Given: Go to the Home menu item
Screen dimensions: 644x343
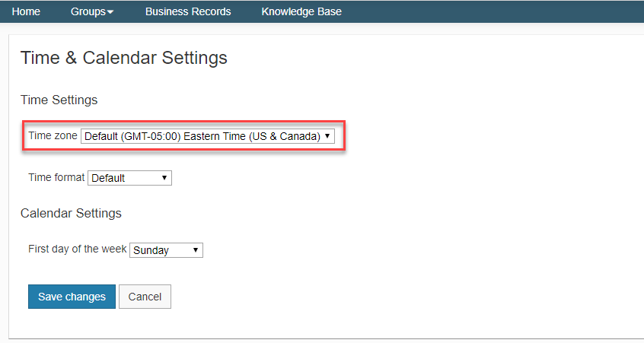Looking at the screenshot, I should [x=26, y=11].
